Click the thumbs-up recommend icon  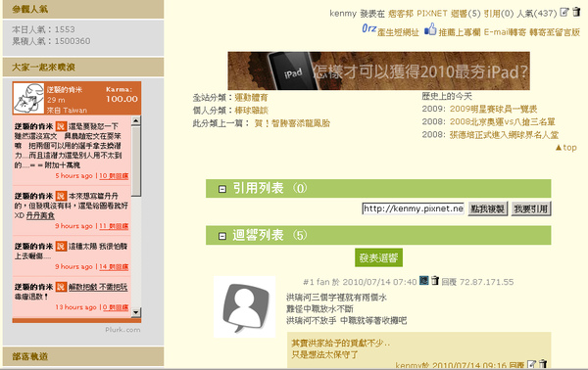click(x=430, y=29)
